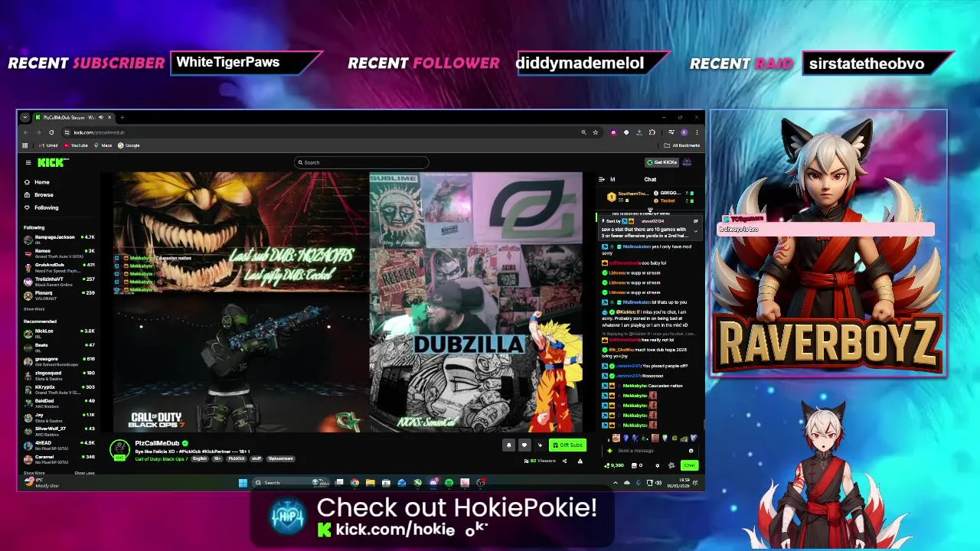Open Following page in Kick sidebar

pos(41,207)
